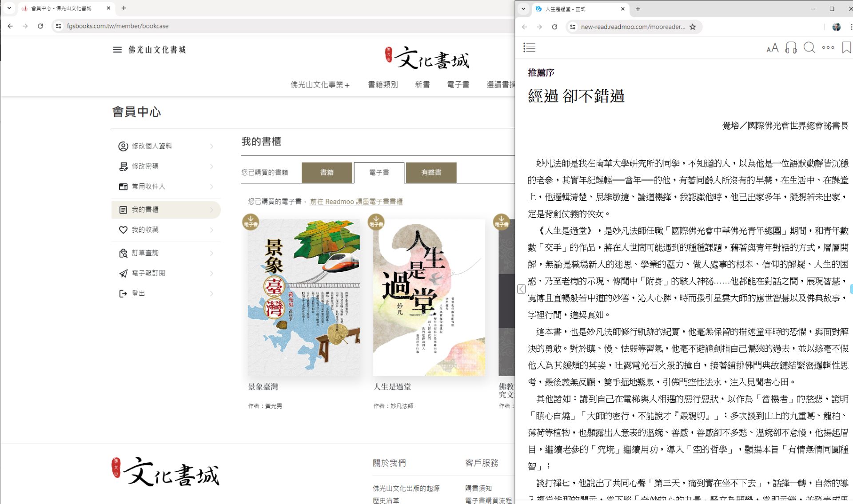The image size is (853, 504).
Task: Open 景象臺灣 book title link
Action: [x=263, y=387]
